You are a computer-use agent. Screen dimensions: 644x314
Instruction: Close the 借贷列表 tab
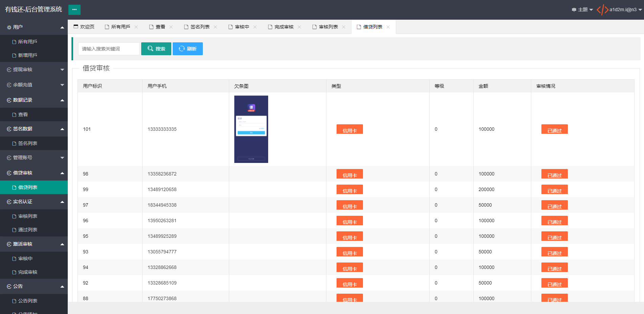pyautogui.click(x=388, y=27)
